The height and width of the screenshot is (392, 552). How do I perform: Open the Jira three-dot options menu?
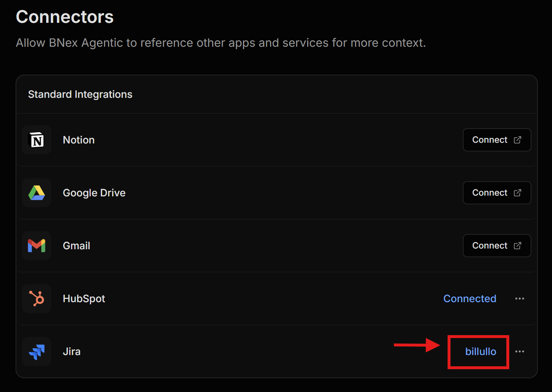(x=519, y=351)
